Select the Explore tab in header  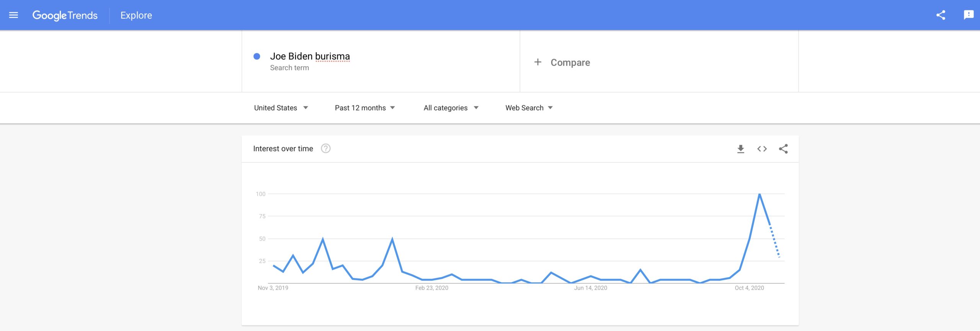pos(136,15)
